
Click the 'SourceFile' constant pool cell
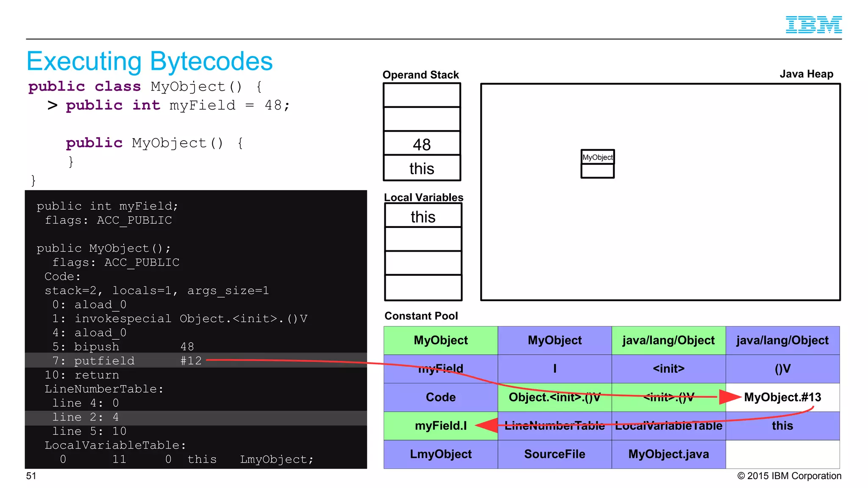point(555,454)
